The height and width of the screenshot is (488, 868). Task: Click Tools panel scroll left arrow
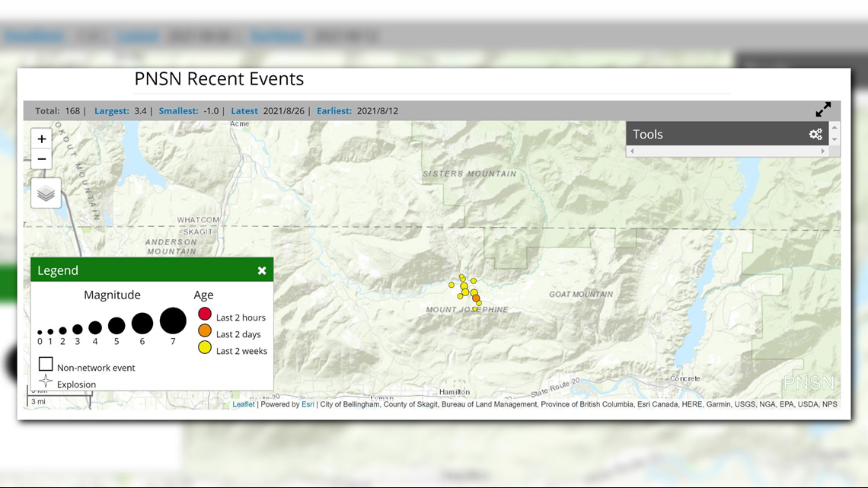632,151
